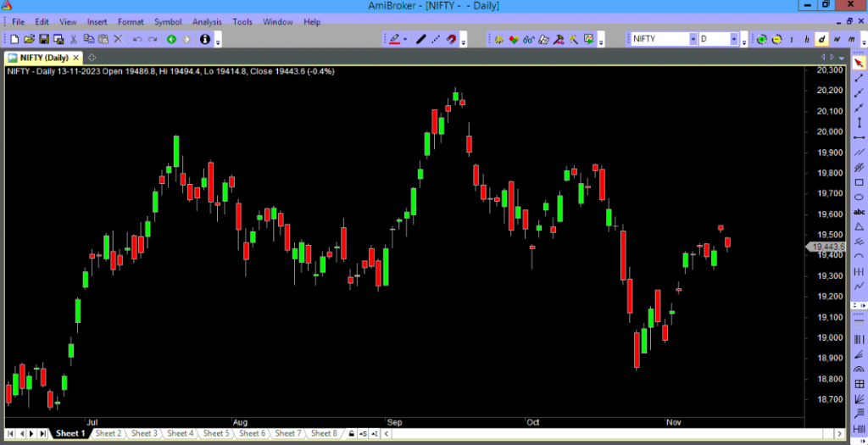This screenshot has height=445, width=868.
Task: Select the ellipse drawing tool
Action: click(860, 197)
